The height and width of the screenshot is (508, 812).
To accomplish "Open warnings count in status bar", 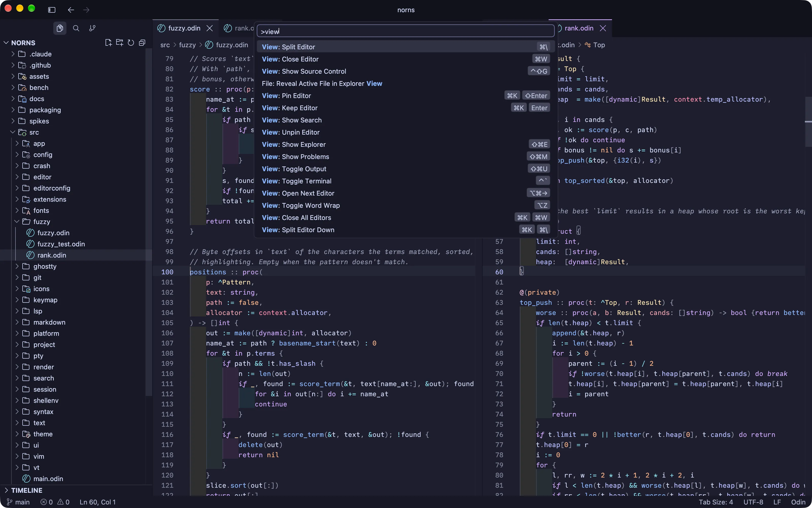I will coord(63,502).
